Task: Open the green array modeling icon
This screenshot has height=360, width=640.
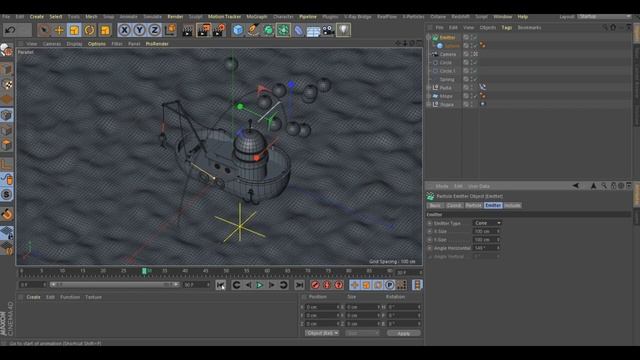Action: (x=283, y=30)
